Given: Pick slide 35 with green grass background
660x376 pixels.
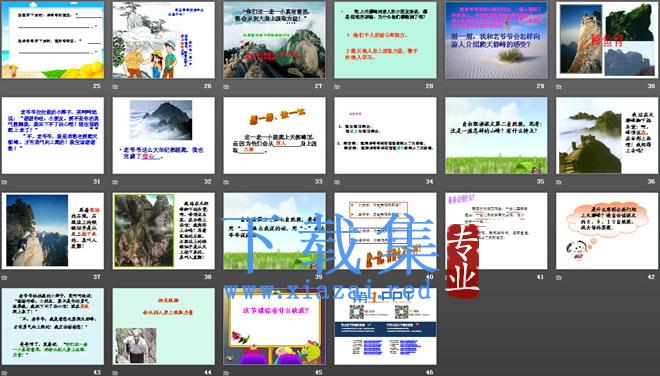Looking at the screenshot, I should (496, 136).
